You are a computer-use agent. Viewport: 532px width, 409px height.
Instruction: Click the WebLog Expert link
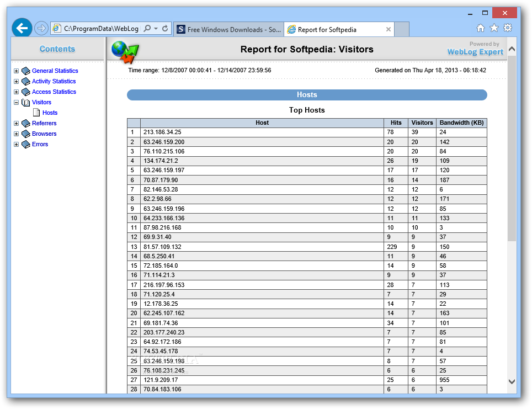pos(475,52)
